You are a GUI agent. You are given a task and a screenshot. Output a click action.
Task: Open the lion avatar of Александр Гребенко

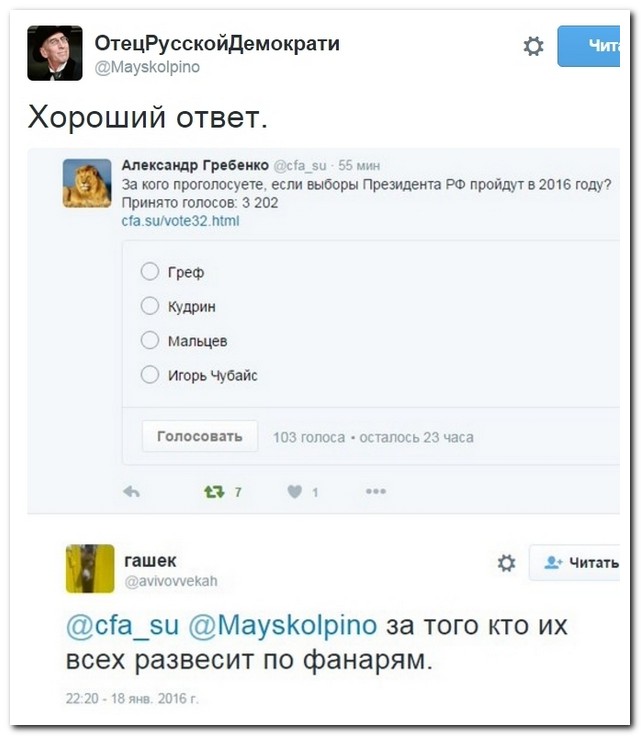point(87,184)
